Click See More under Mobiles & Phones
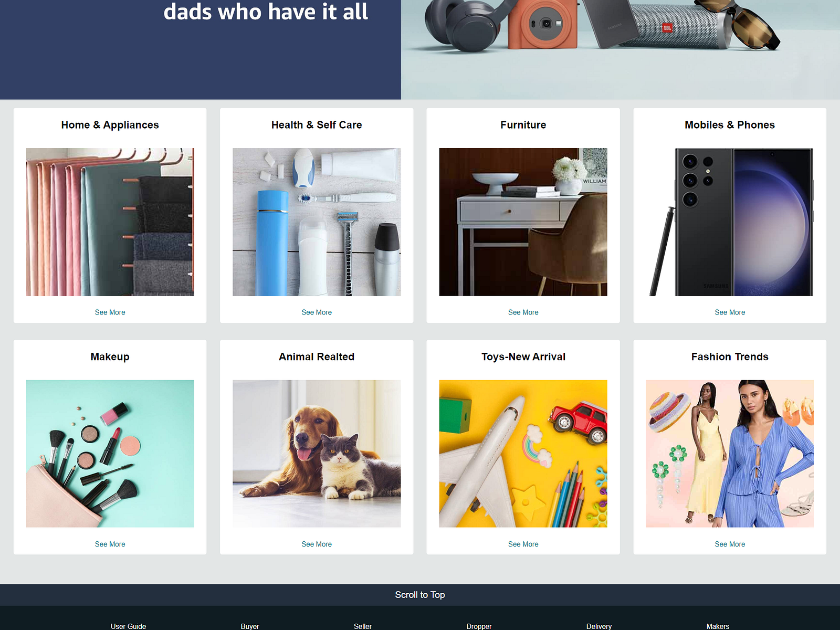The width and height of the screenshot is (840, 630). point(730,312)
